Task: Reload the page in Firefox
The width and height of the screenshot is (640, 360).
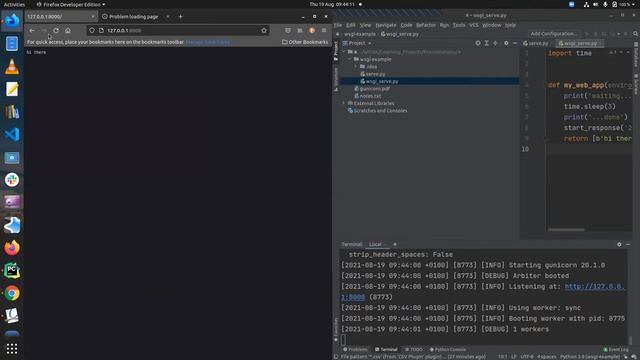Action: tap(56, 31)
